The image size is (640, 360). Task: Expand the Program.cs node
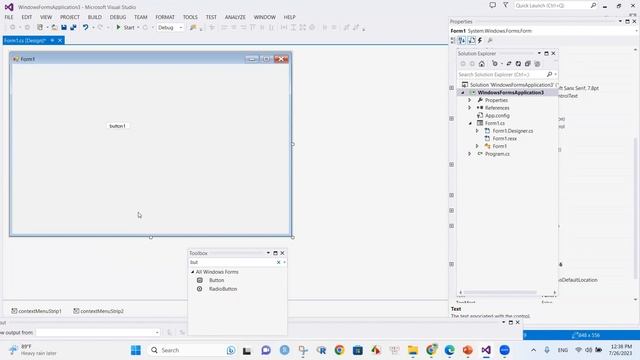click(470, 154)
